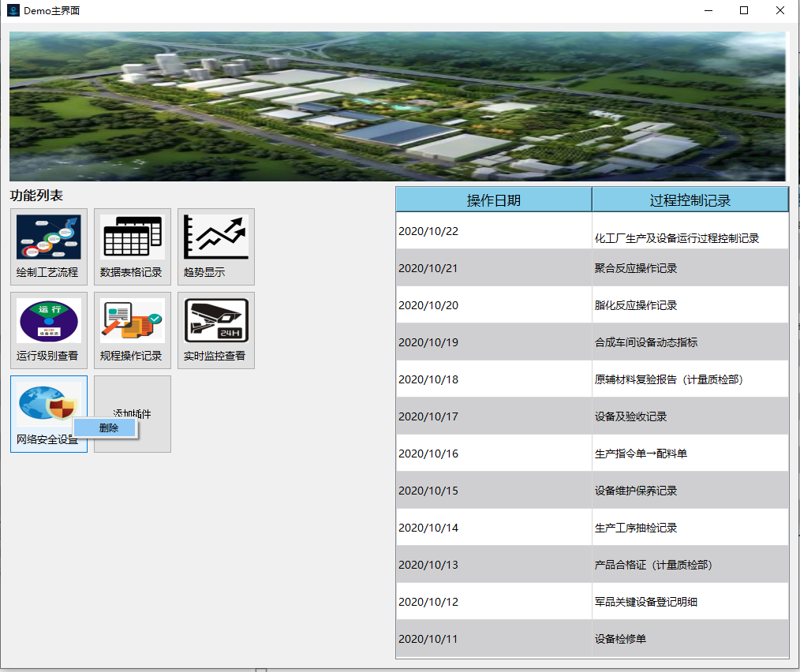Open the 趋势显示 trend chart icon
800x672 pixels.
pyautogui.click(x=216, y=246)
